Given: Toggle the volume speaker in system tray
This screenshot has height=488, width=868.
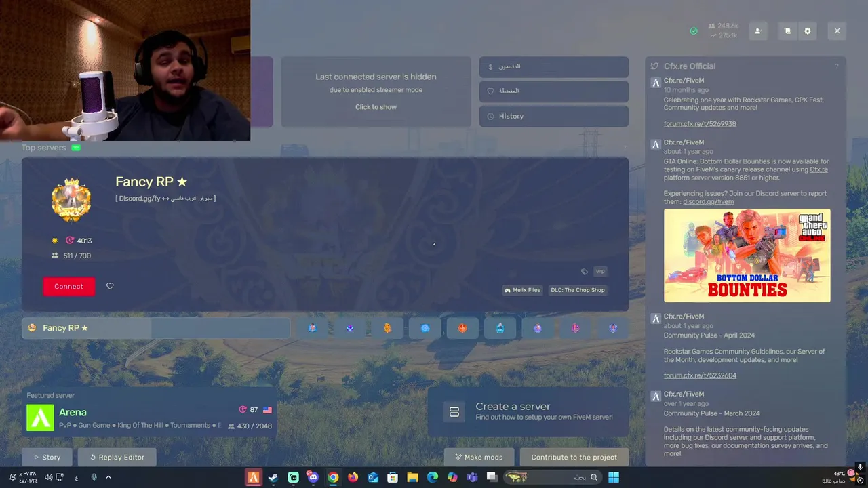Looking at the screenshot, I should click(49, 477).
